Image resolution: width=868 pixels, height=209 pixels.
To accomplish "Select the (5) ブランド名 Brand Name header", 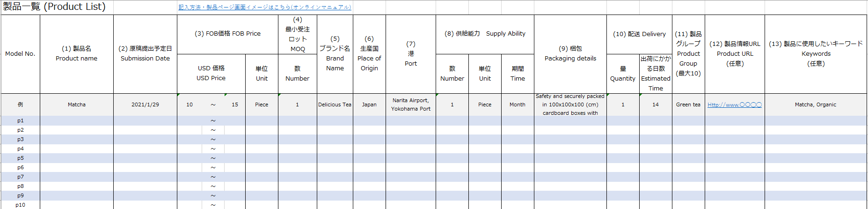I will [335, 54].
